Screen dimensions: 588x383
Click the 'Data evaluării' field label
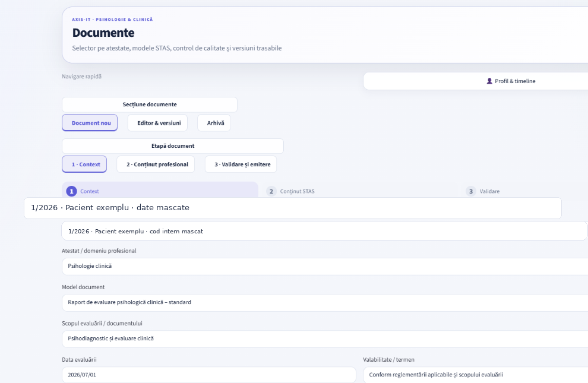pos(79,360)
